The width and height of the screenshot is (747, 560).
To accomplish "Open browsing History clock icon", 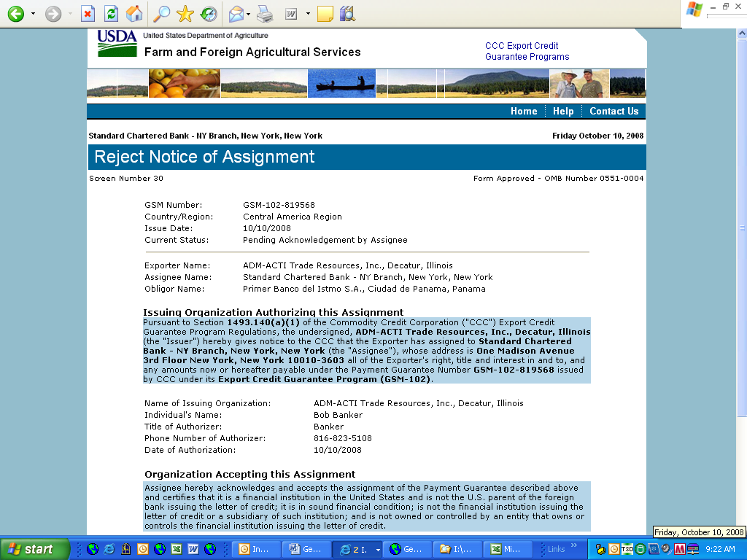I will point(209,14).
